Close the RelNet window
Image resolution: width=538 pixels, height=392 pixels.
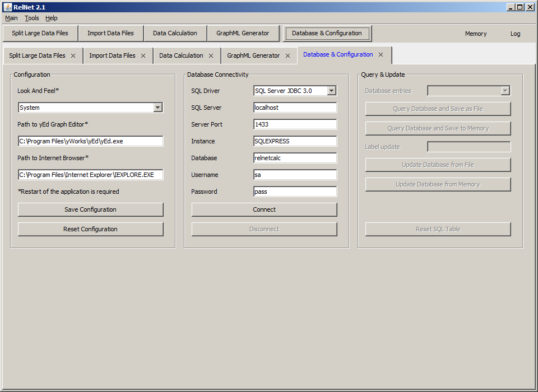tap(531, 7)
